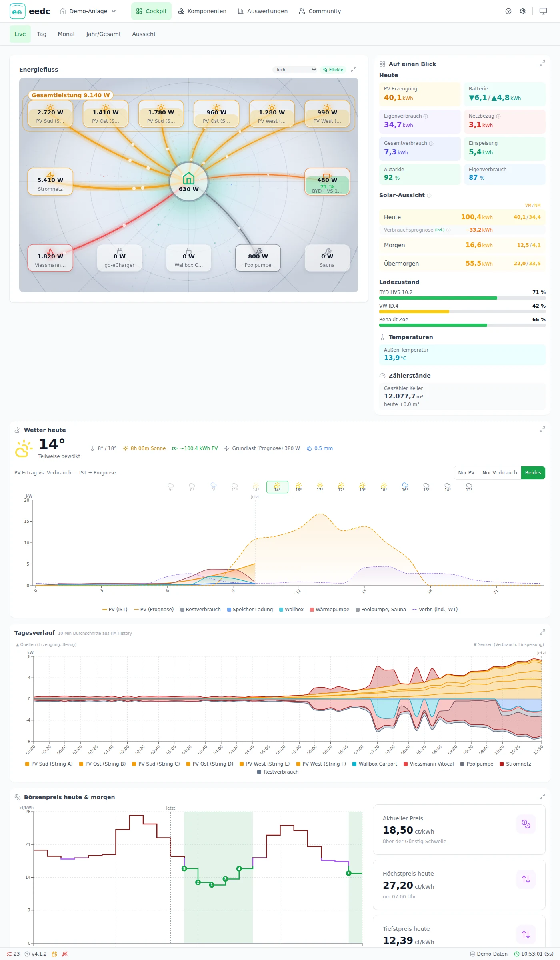Image resolution: width=560 pixels, height=960 pixels.
Task: Switch to the Aussicht tab
Action: (x=144, y=34)
